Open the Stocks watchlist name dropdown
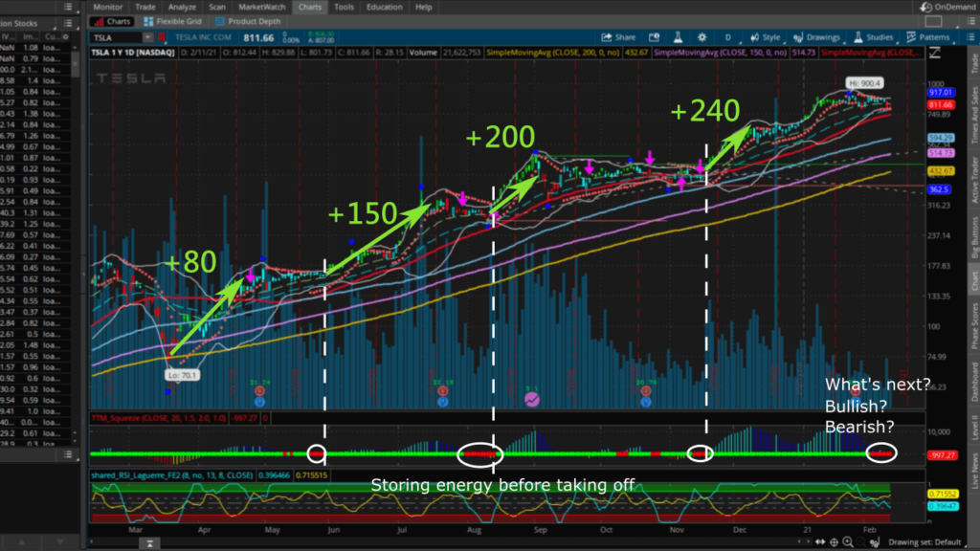This screenshot has height=551, width=980. (27, 23)
